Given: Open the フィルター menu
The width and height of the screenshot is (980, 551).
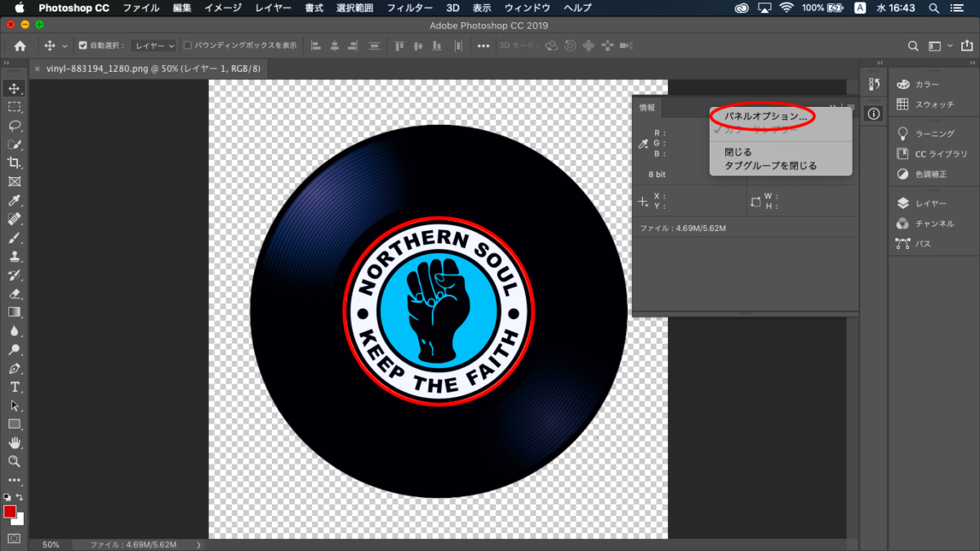Looking at the screenshot, I should point(409,7).
